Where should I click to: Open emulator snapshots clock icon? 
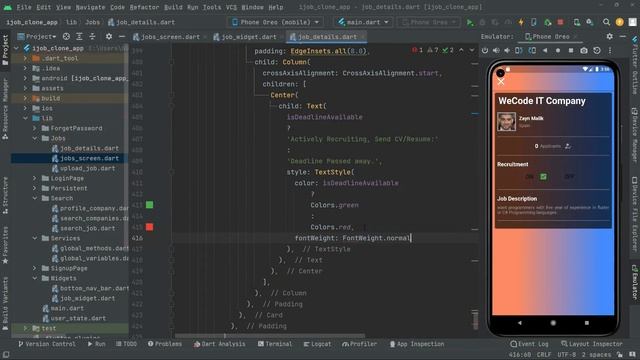[597, 51]
